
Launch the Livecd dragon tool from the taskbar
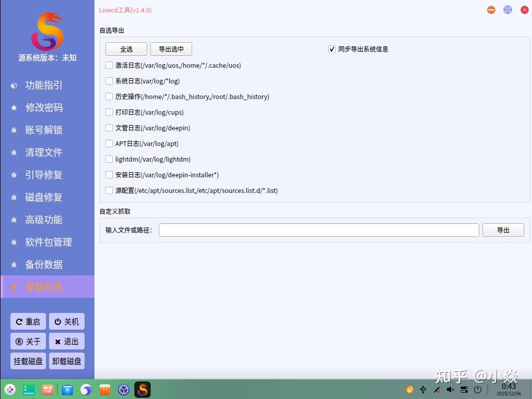tap(142, 390)
